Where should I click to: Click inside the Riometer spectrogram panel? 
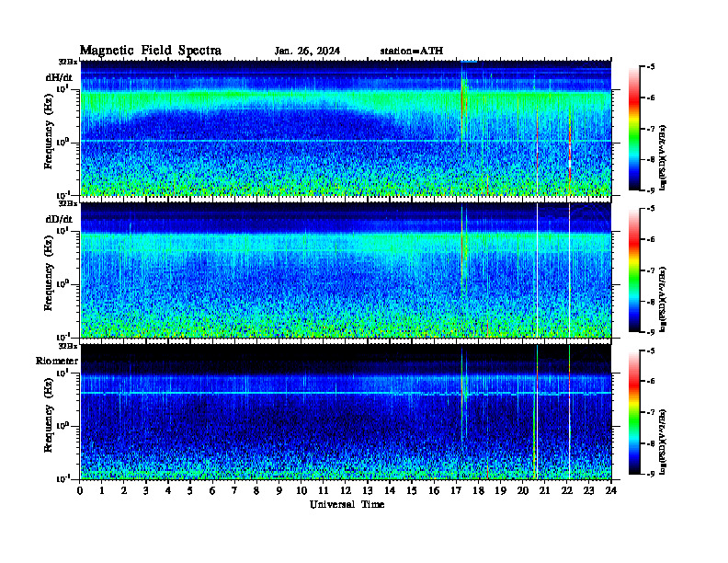pyautogui.click(x=346, y=412)
